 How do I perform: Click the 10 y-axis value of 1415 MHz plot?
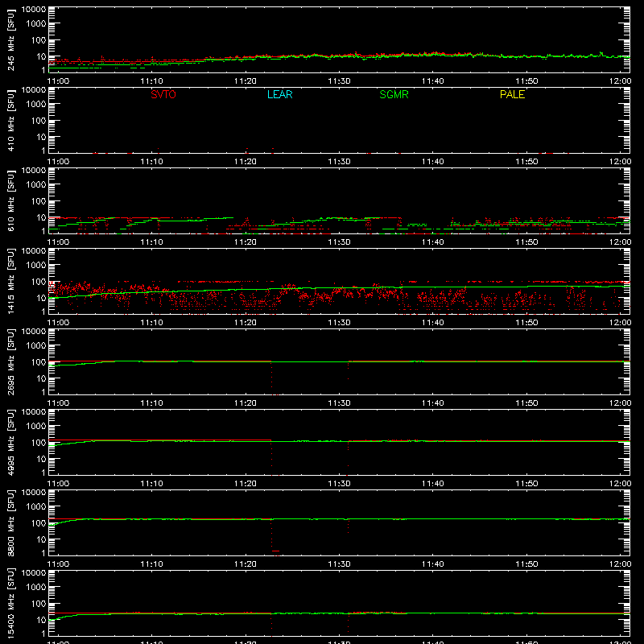click(x=41, y=298)
